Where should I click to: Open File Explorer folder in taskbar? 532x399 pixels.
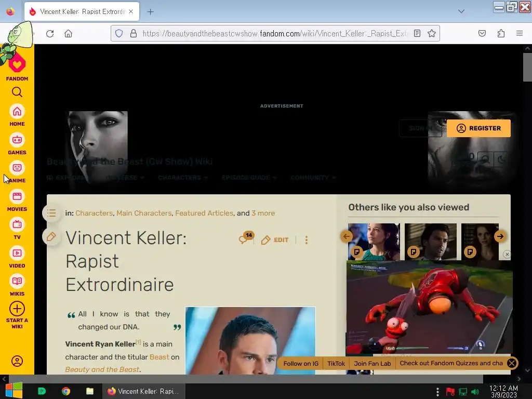pos(89,391)
